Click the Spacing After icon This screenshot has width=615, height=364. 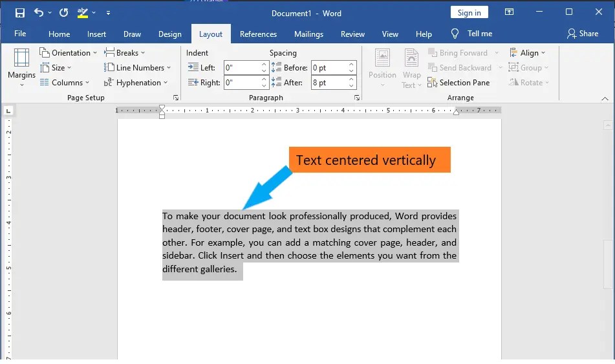276,82
